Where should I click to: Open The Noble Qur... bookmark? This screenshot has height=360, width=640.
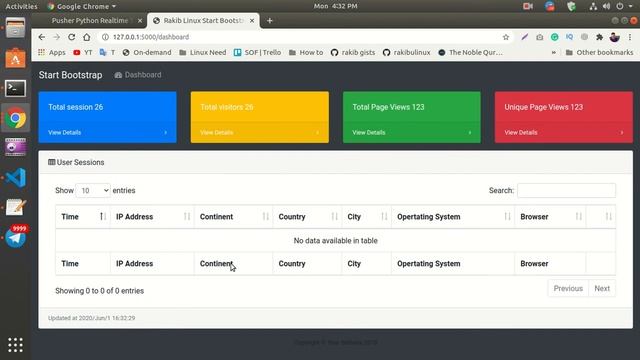(470, 53)
